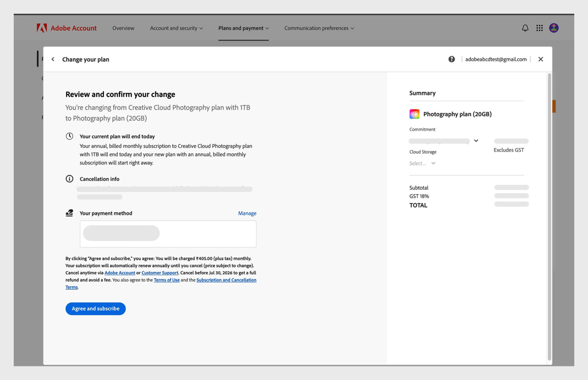The width and height of the screenshot is (588, 380).
Task: Open the help question mark icon
Action: (451, 59)
